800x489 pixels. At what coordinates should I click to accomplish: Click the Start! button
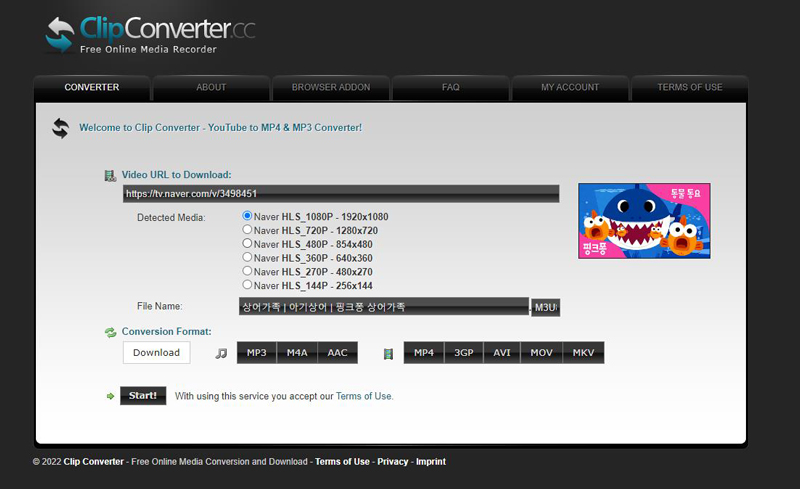pyautogui.click(x=143, y=396)
